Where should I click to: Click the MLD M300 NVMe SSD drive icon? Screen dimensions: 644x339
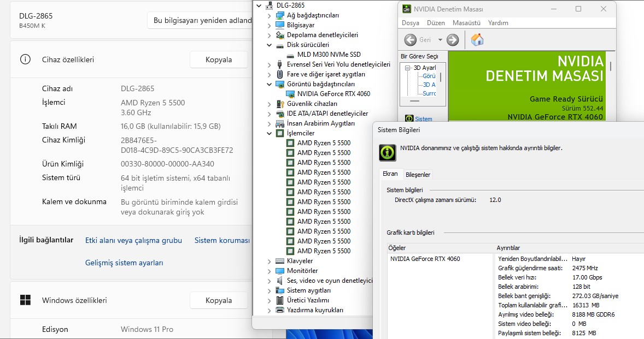tap(290, 55)
